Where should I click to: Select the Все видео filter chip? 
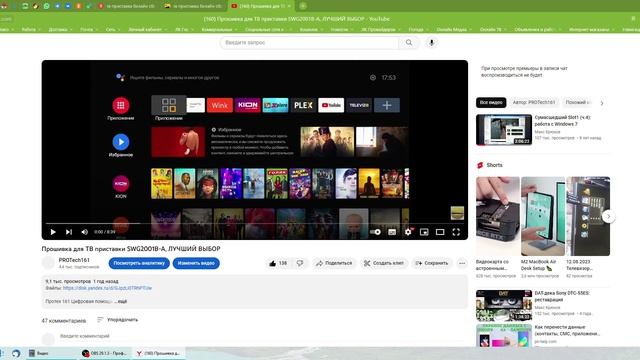pyautogui.click(x=491, y=102)
